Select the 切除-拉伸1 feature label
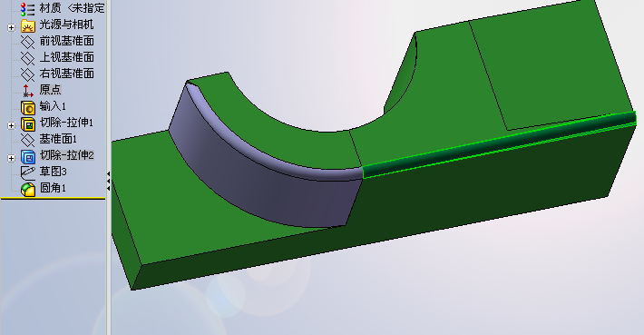This screenshot has height=335, width=644. tap(66, 123)
